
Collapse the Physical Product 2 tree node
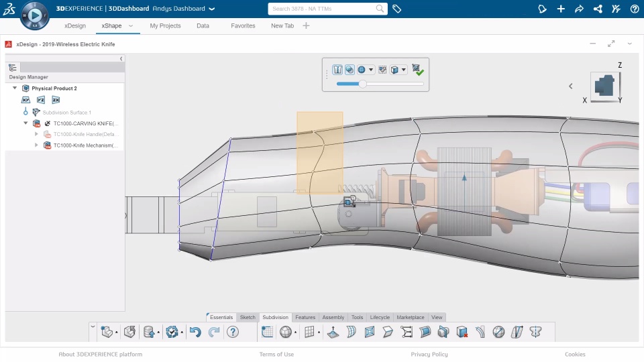click(x=15, y=88)
